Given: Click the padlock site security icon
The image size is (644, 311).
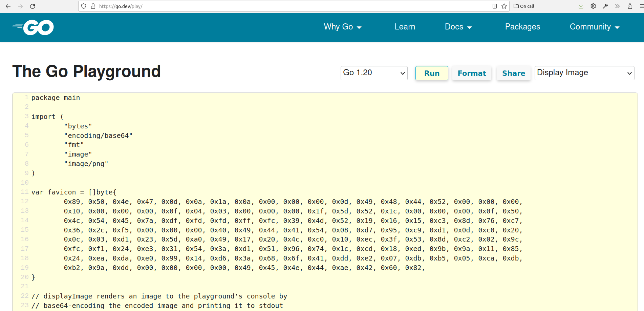Looking at the screenshot, I should click(x=93, y=6).
